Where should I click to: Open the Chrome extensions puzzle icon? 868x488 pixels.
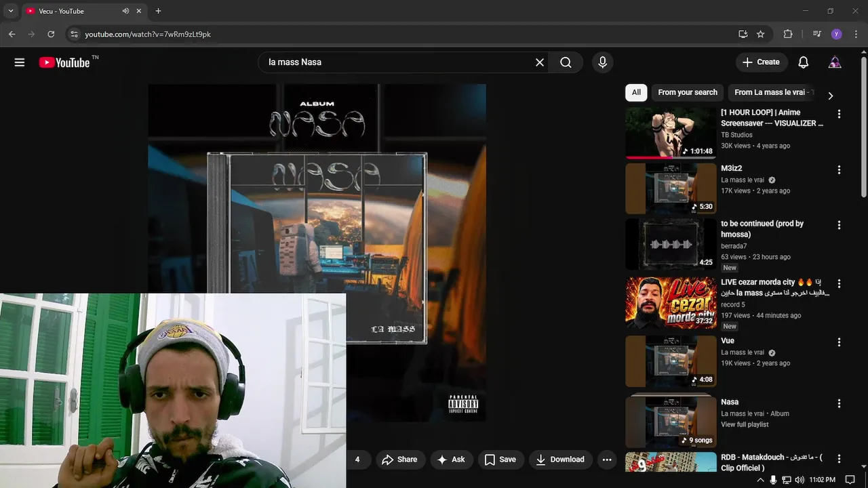point(787,34)
